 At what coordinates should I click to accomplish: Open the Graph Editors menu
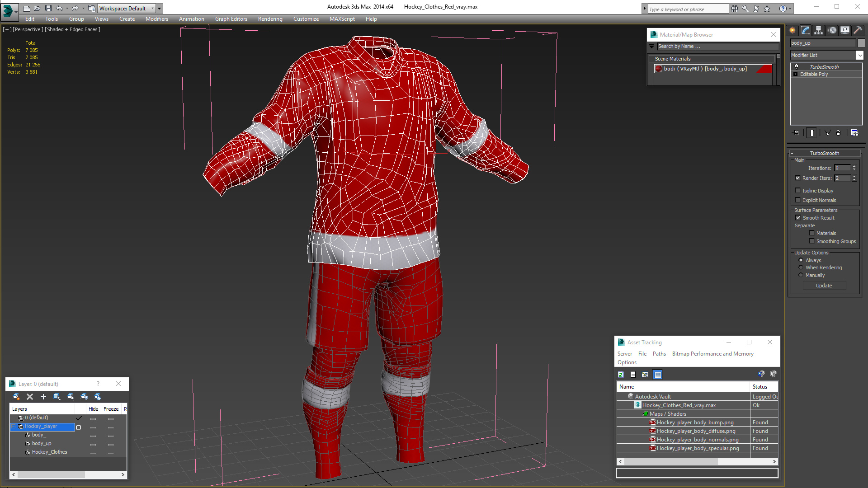click(231, 19)
